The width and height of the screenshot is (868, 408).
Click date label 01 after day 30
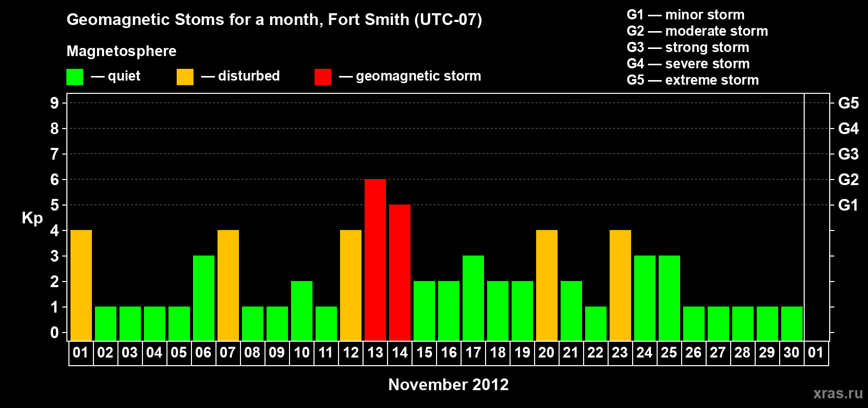pos(816,352)
